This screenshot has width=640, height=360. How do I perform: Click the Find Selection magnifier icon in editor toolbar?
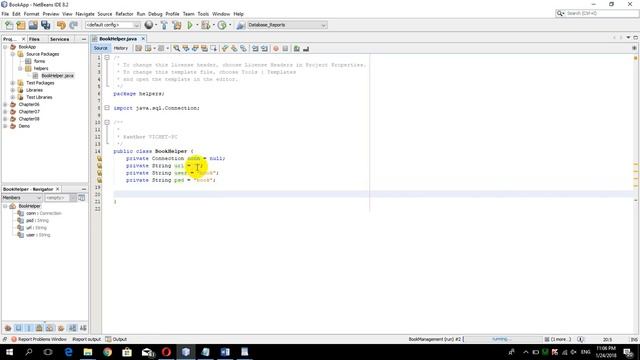pos(176,49)
